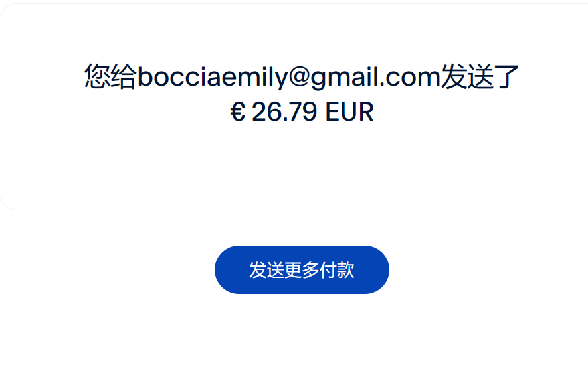Click the EUR currency code text
Screen dimensions: 588x371
(x=349, y=111)
